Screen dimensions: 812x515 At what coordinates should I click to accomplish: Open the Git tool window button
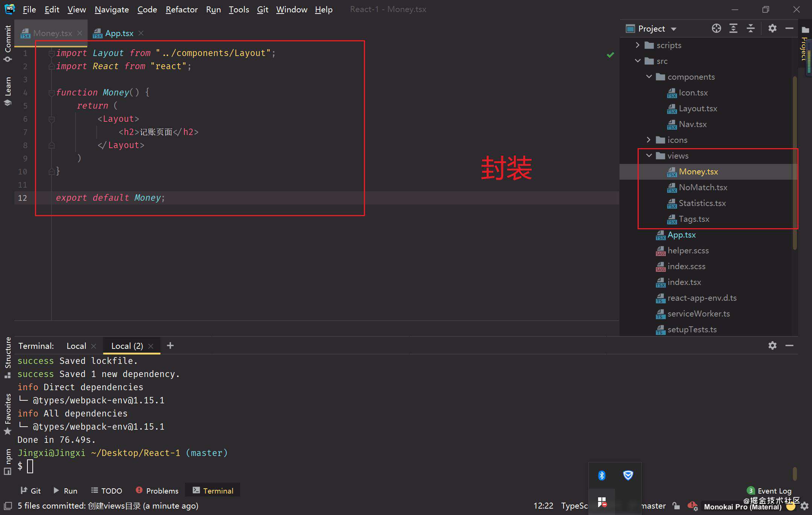(x=30, y=491)
